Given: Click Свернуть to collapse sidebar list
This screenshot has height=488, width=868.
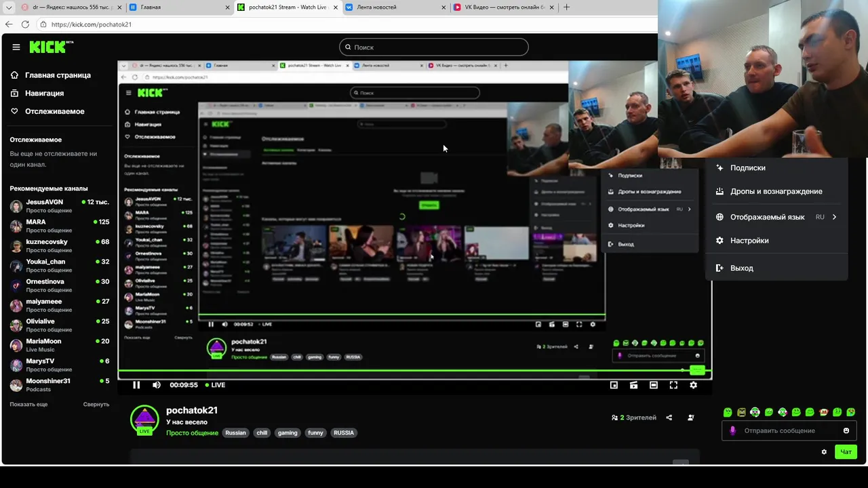Looking at the screenshot, I should pos(96,404).
